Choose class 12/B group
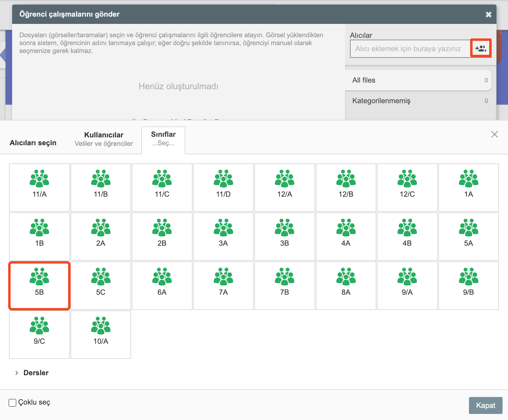Image resolution: width=508 pixels, height=420 pixels. point(346,188)
